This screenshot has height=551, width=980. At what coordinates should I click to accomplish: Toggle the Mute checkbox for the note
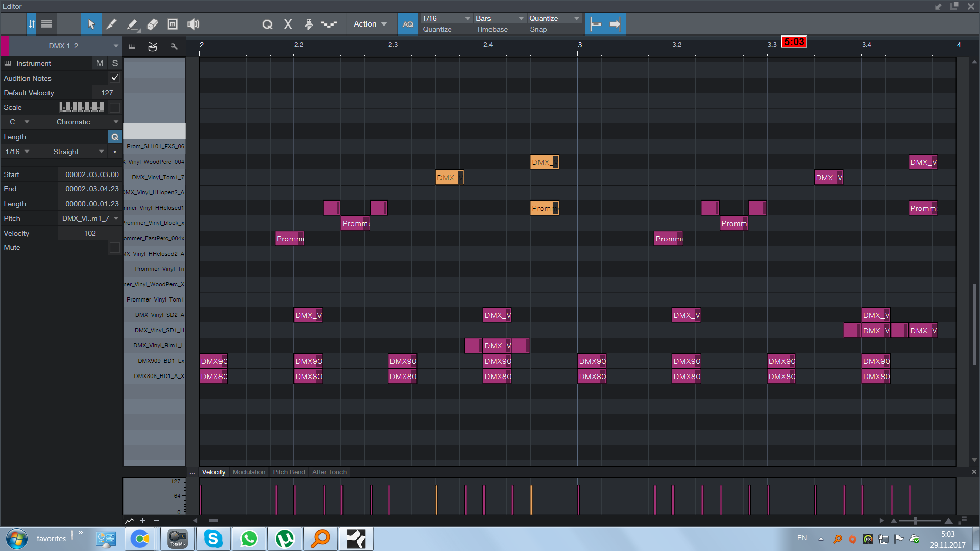tap(115, 247)
